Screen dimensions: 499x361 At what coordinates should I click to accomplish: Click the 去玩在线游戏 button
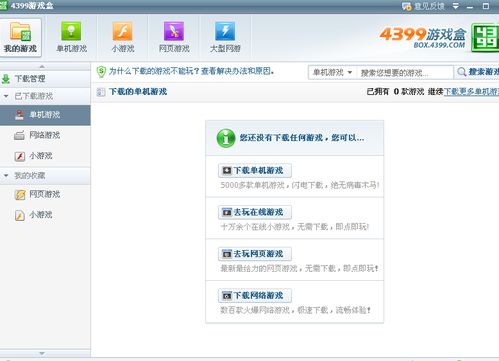click(255, 212)
